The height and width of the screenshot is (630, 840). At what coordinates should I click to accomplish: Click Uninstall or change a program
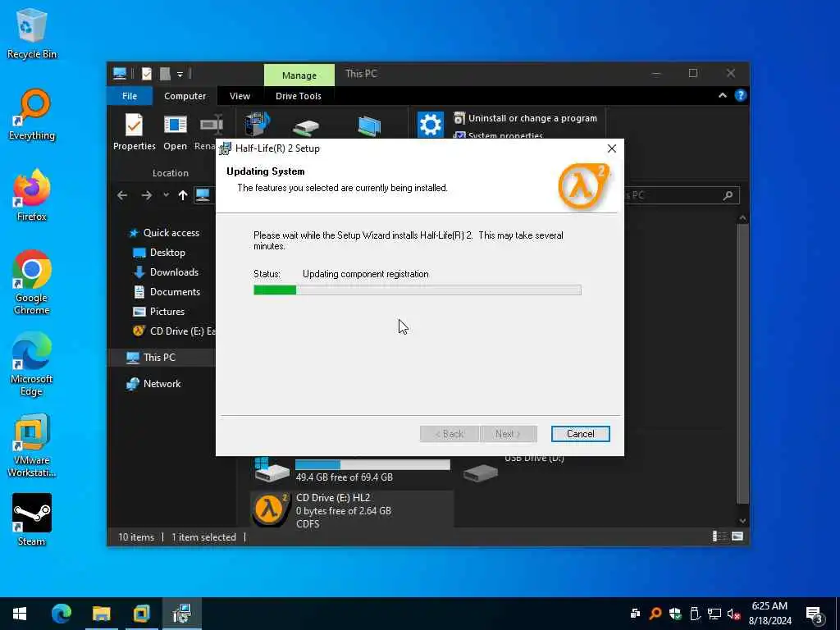pos(526,118)
